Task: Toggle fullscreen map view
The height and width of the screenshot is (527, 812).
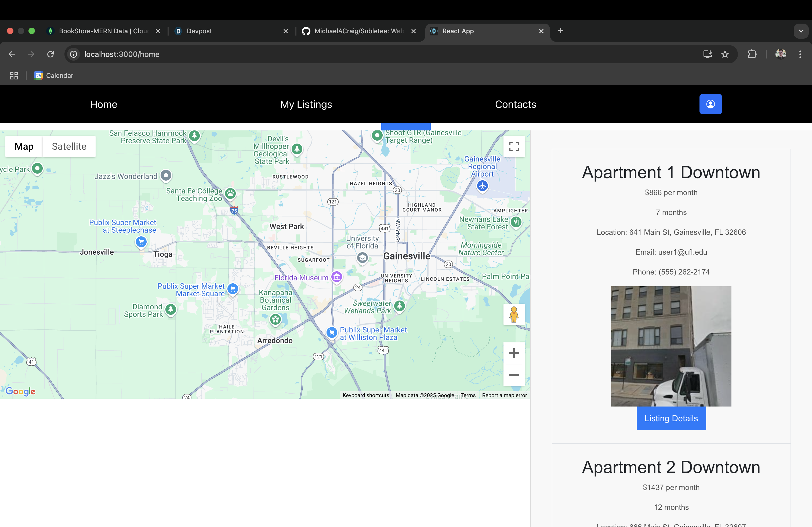Action: pos(514,147)
